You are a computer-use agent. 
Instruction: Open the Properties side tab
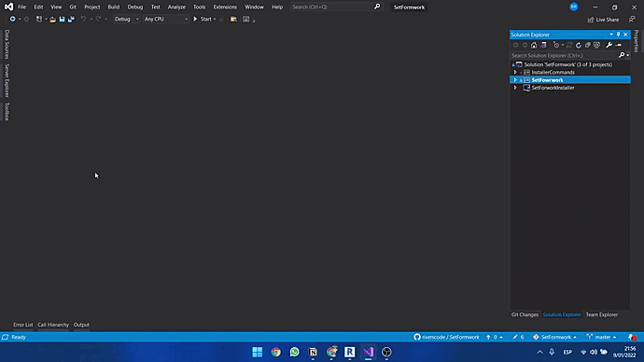637,41
